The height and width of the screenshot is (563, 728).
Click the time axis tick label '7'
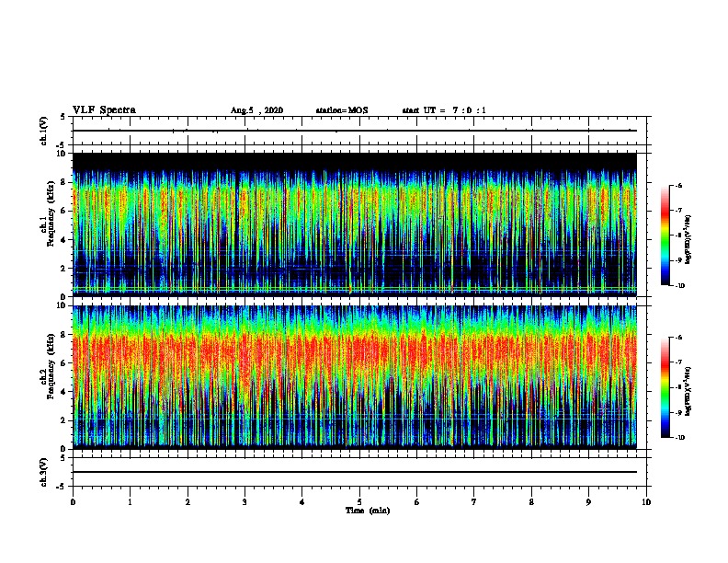474,502
